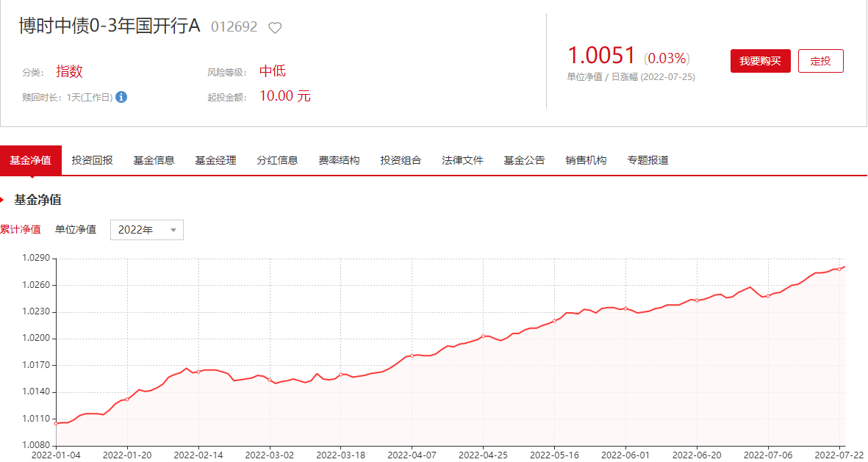This screenshot has height=462, width=868.
Task: Click the red arrow marker before 基金净值 heading
Action: pos(2,200)
